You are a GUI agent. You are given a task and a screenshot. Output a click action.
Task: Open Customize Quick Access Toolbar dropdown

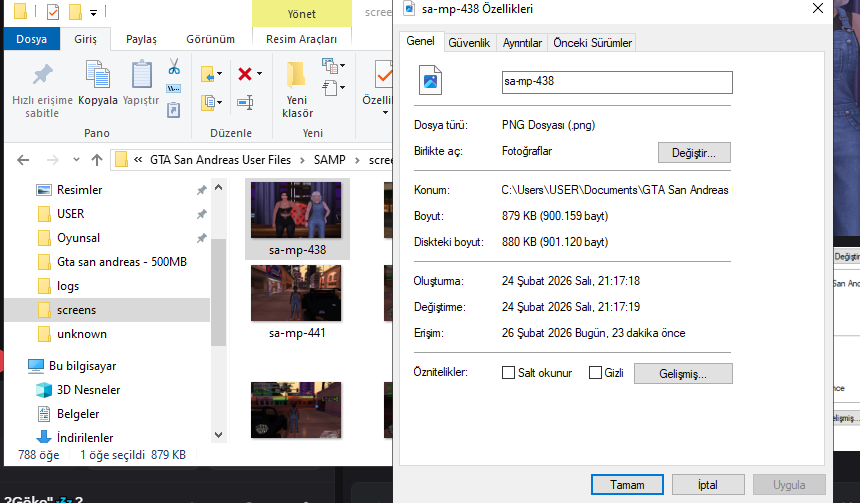pyautogui.click(x=94, y=12)
